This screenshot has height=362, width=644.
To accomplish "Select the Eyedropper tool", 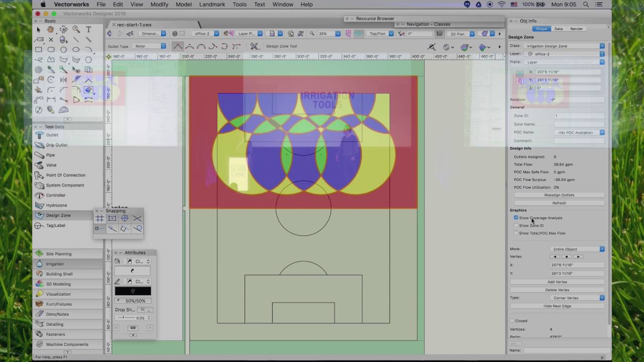I will coord(51,70).
